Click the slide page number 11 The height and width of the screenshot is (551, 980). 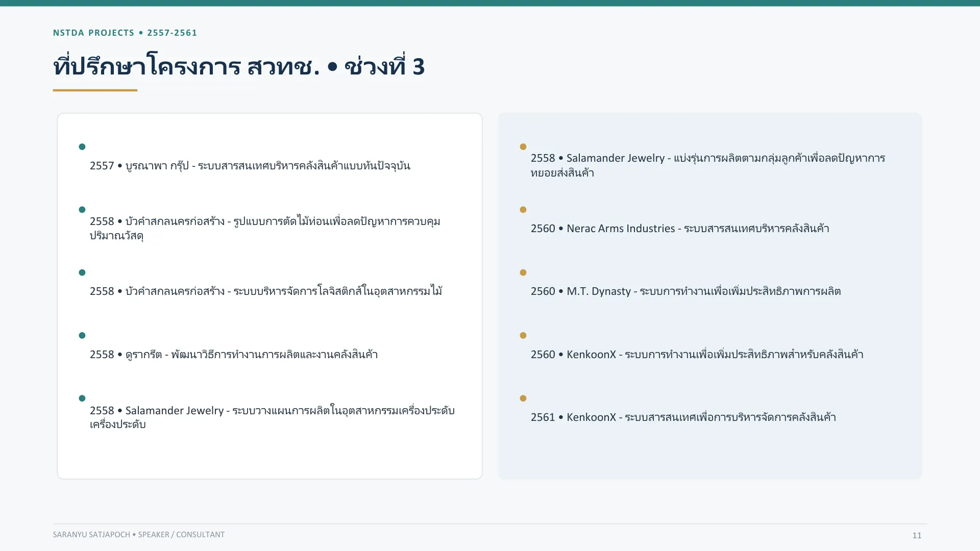point(917,535)
